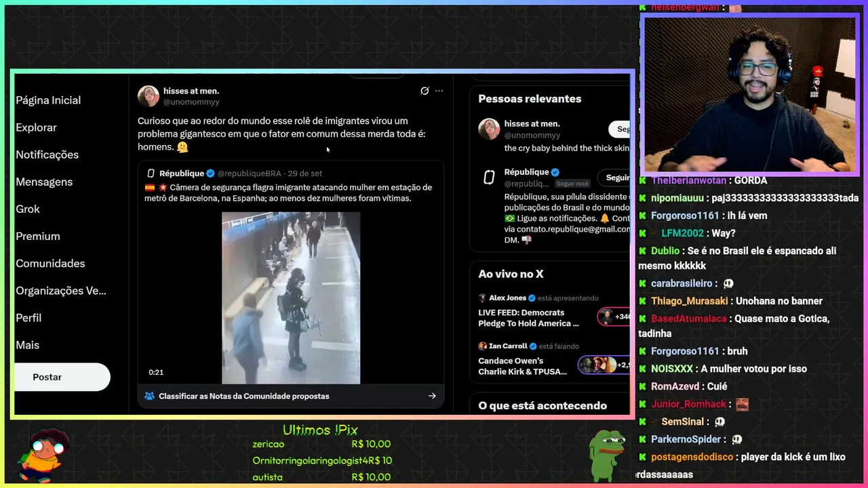This screenshot has height=488, width=868.
Task: Click the Grok explain icon on the tweet
Action: (x=425, y=91)
